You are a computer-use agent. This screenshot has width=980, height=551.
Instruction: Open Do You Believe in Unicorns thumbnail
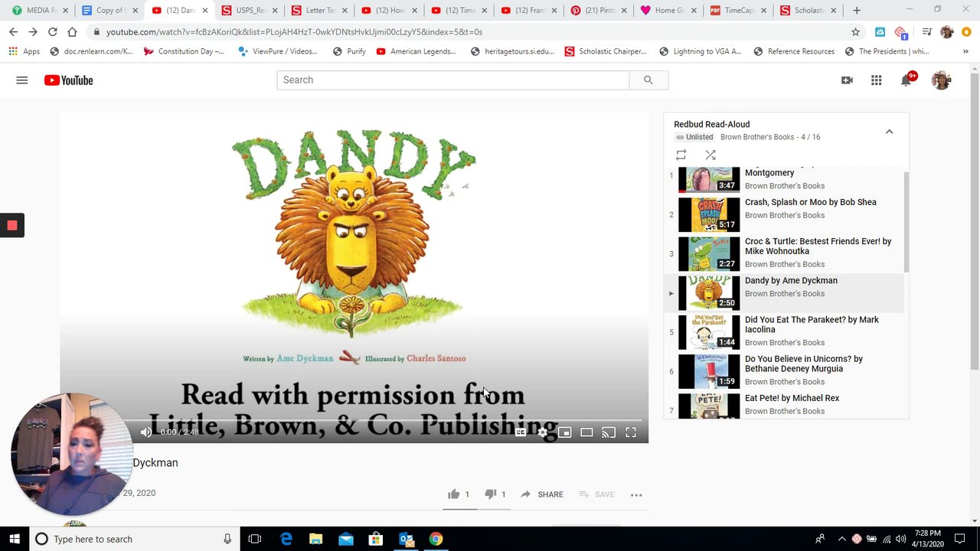pos(709,371)
